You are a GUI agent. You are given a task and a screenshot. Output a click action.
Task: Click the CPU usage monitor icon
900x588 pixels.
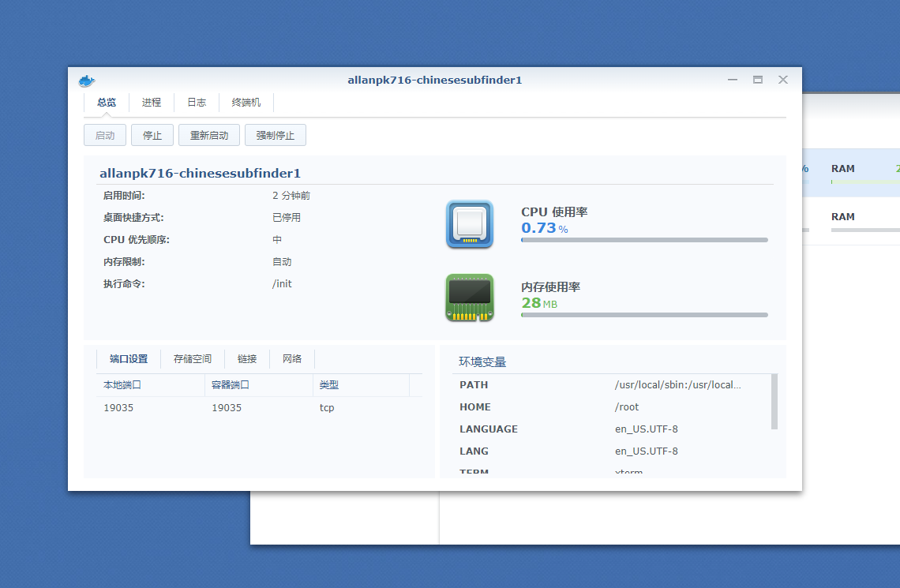pos(469,225)
